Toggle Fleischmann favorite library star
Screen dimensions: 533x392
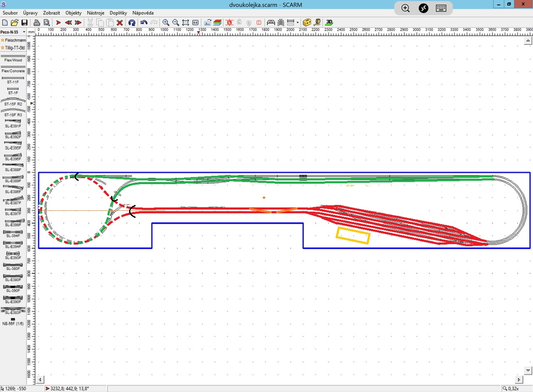click(2, 40)
